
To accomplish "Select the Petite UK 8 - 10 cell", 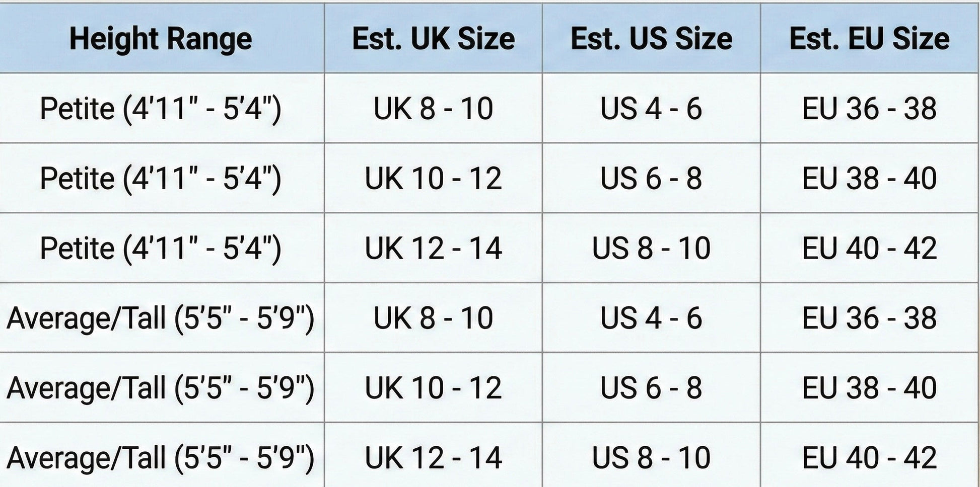I will coord(433,108).
